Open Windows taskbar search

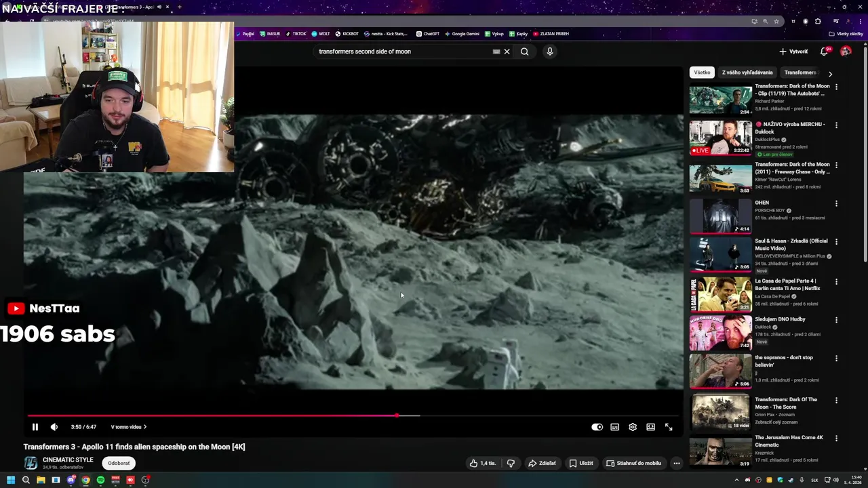coord(26,480)
